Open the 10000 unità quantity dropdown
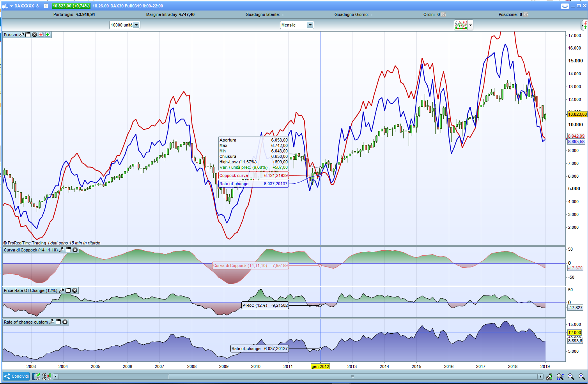 coord(125,25)
